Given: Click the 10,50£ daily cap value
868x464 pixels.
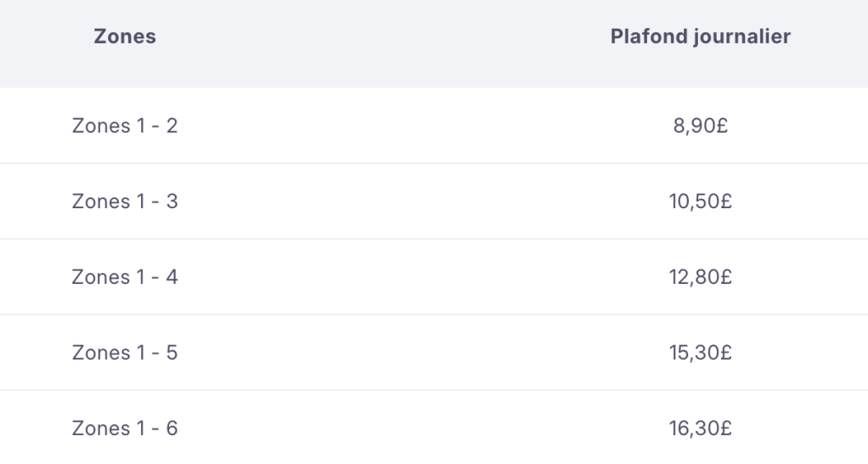Looking at the screenshot, I should (701, 202).
